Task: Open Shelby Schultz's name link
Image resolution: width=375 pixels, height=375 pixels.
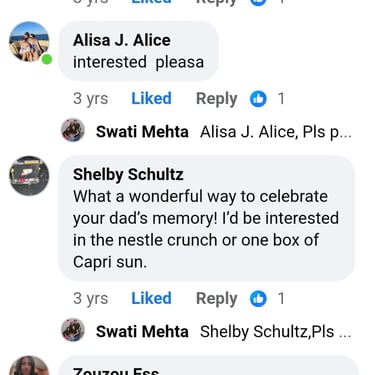Action: point(128,175)
